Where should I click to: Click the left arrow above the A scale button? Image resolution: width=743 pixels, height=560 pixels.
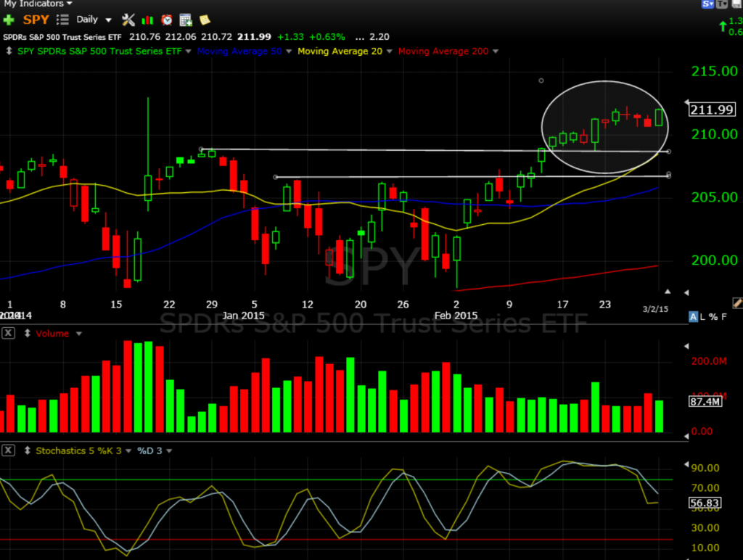pyautogui.click(x=686, y=293)
